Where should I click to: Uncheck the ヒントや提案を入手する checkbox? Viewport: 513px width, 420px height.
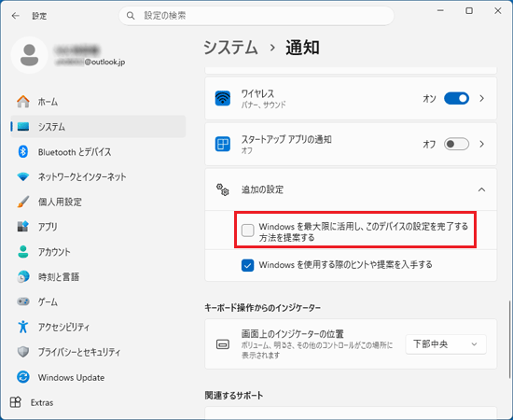(248, 265)
